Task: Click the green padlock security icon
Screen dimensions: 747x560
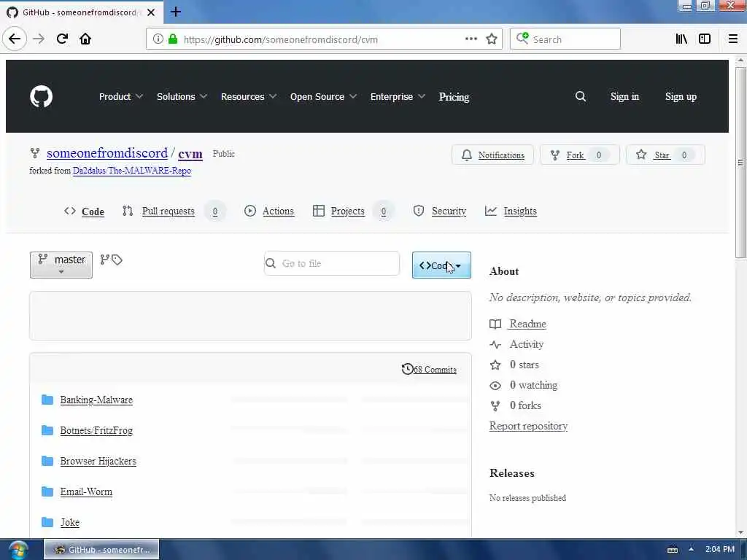Action: click(x=173, y=39)
